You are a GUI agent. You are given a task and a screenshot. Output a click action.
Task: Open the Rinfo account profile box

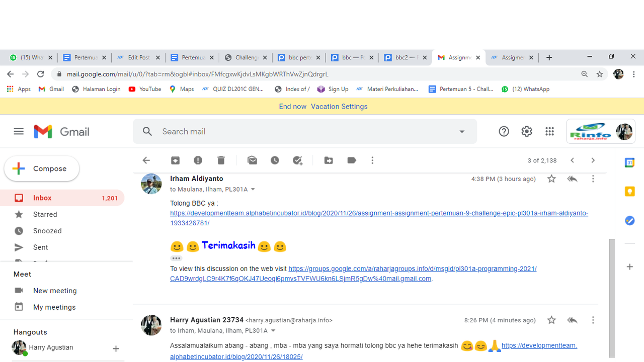(601, 131)
